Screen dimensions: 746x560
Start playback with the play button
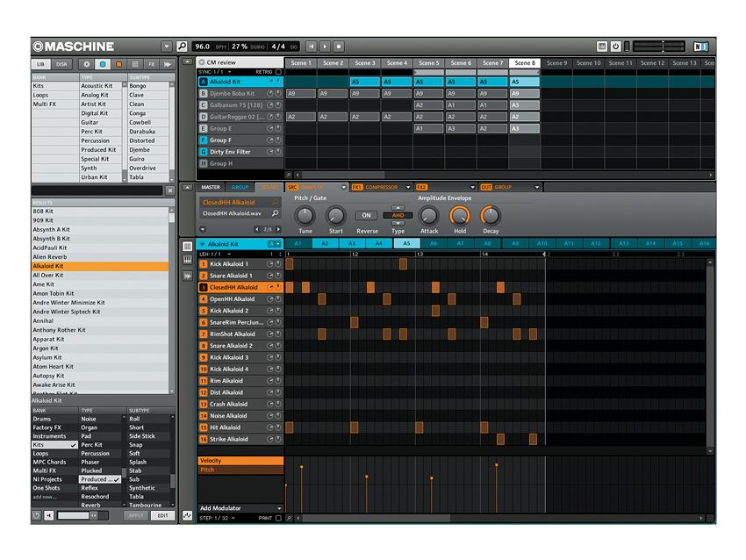325,47
